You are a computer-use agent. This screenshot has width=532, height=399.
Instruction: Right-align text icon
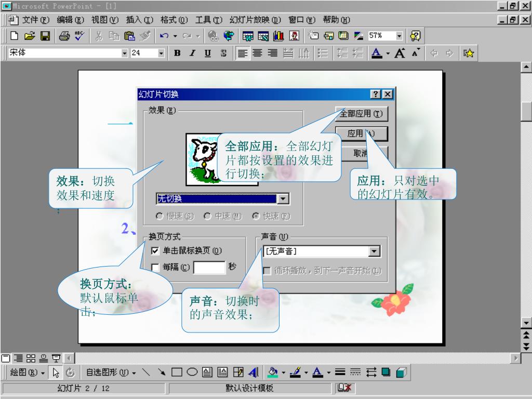coord(273,53)
